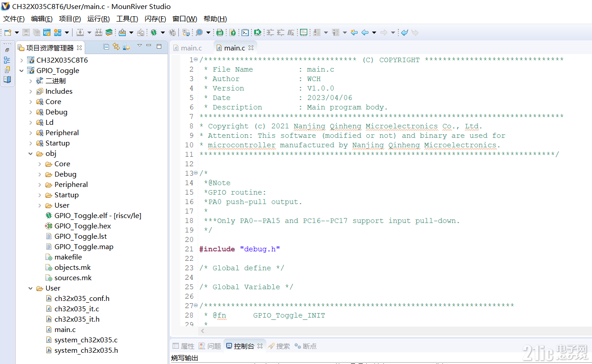The height and width of the screenshot is (364, 592).
Task: Click the Rebuild all toolbar icon
Action: [x=98, y=32]
